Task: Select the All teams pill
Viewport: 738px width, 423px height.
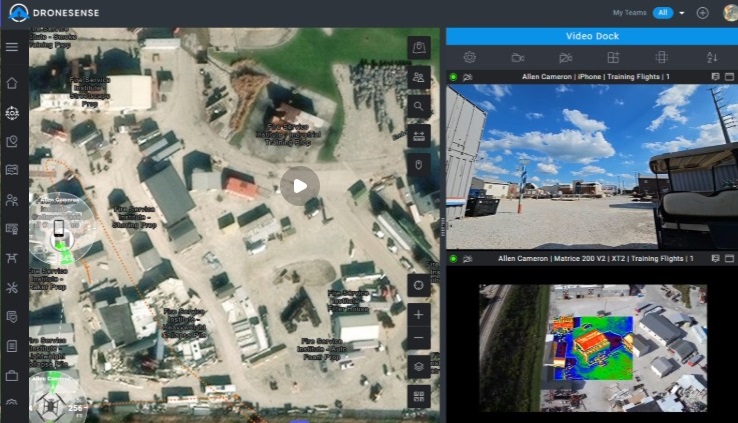Action: point(663,13)
